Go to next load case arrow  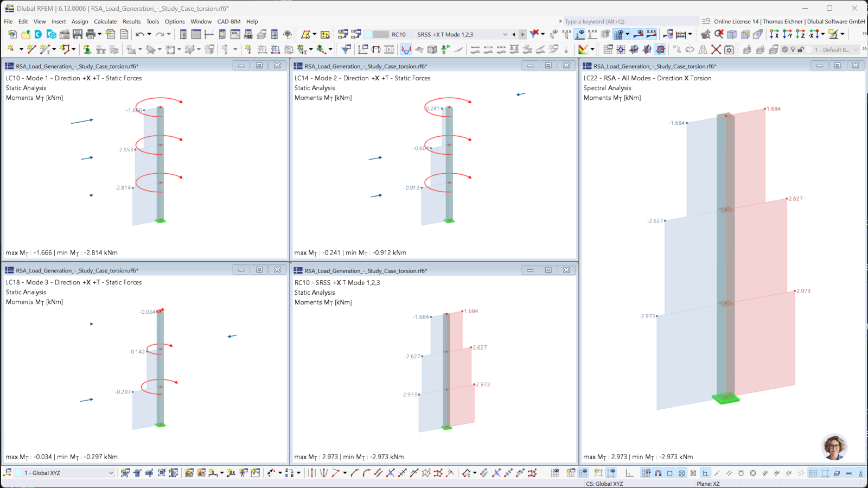[522, 34]
